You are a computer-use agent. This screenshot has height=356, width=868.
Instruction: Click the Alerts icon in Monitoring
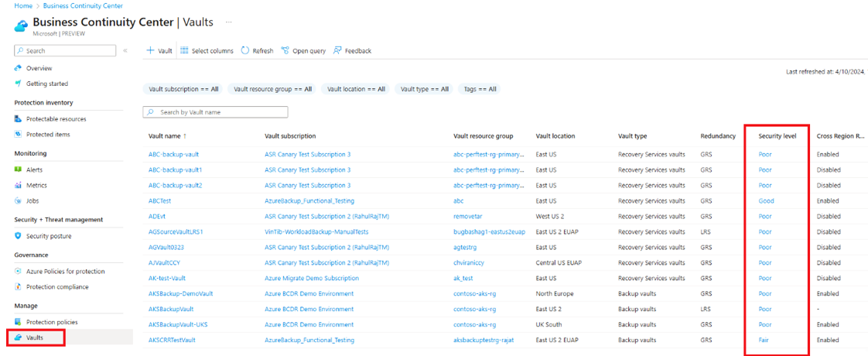click(x=19, y=170)
